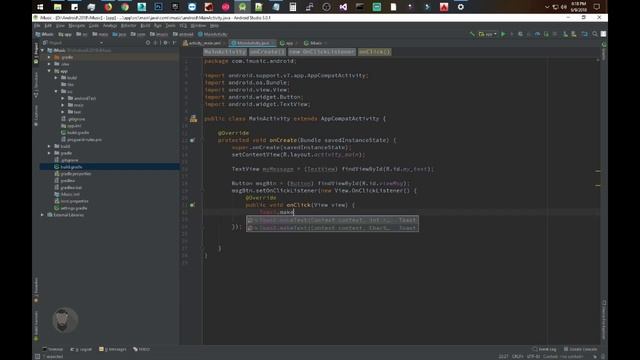Choose second Toast.makeText completion suggestion

332,228
